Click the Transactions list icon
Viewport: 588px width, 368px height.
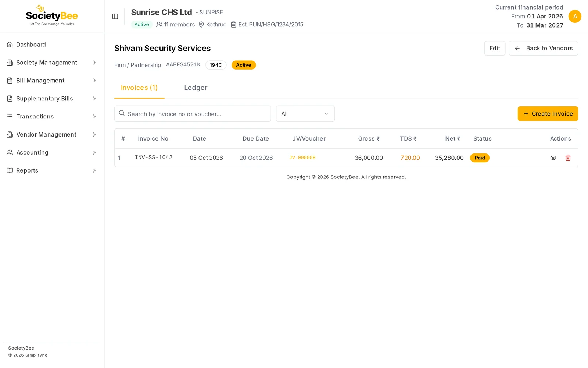click(x=10, y=117)
